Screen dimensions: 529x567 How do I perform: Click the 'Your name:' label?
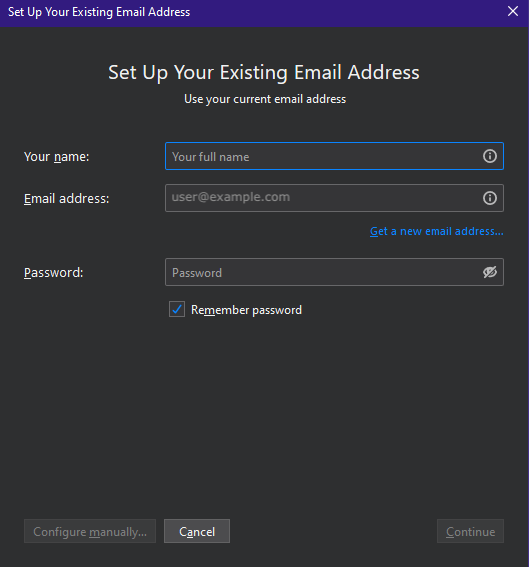[56, 157]
